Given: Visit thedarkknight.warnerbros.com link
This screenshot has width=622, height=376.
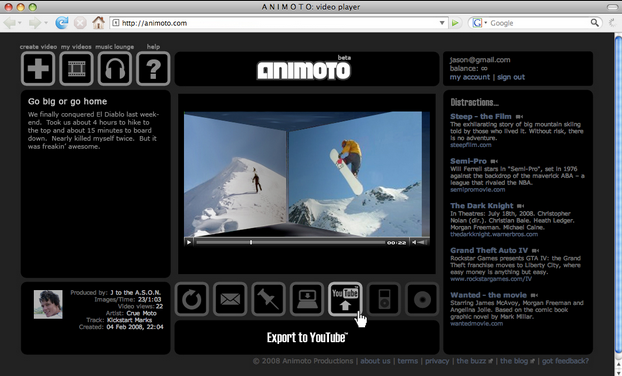Looking at the screenshot, I should [x=494, y=234].
